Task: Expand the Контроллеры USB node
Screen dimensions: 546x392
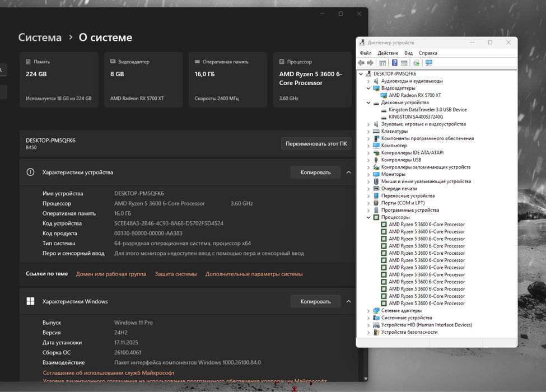Action: point(368,160)
